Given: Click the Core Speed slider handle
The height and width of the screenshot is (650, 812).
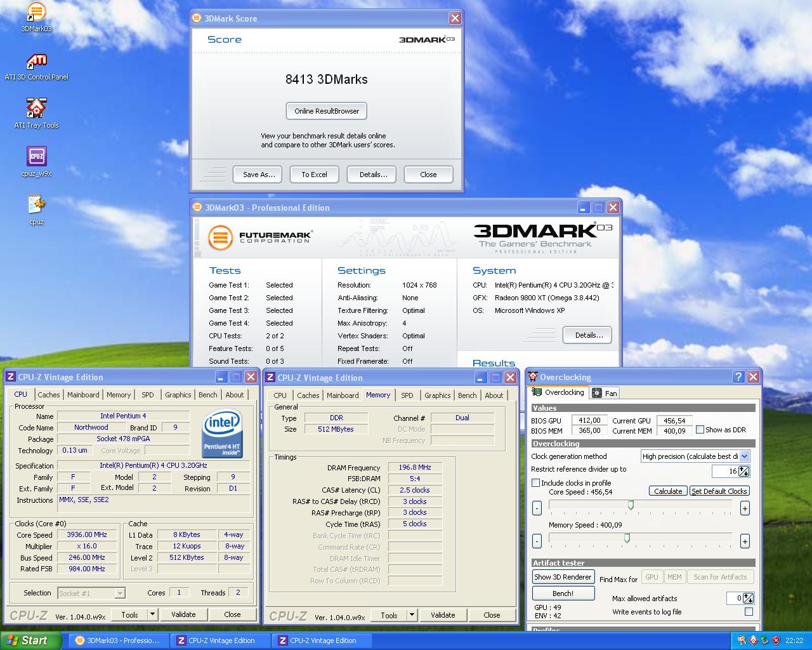Looking at the screenshot, I should [x=631, y=505].
